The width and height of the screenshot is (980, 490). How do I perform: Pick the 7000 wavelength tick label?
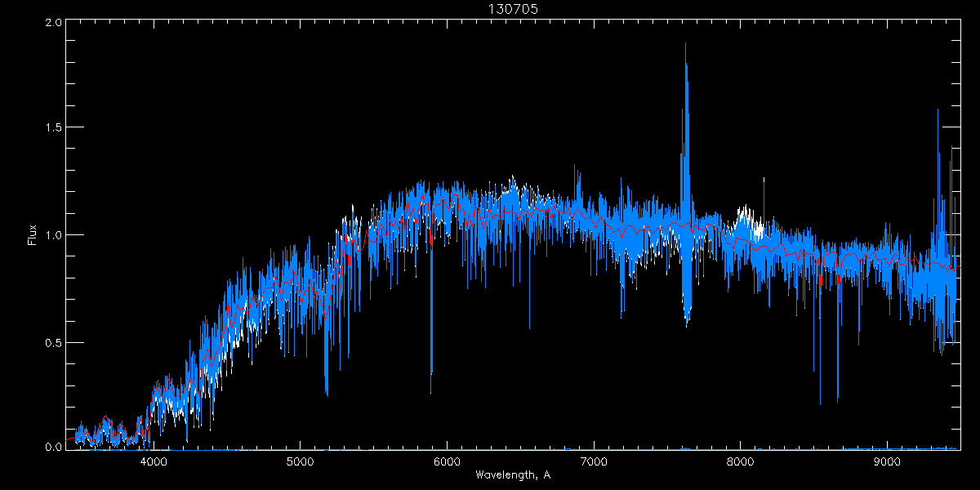pos(594,461)
